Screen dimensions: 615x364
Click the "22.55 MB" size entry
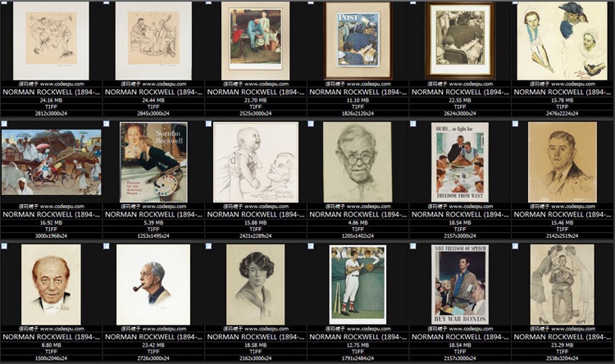click(460, 100)
